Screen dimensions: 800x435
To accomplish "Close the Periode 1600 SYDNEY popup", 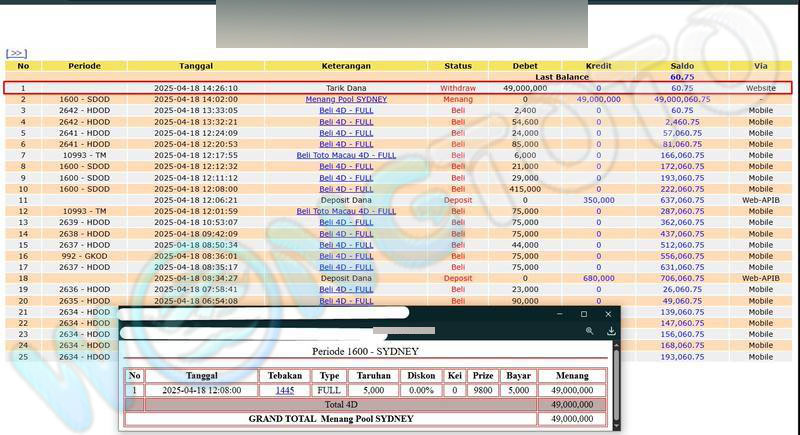I will tap(608, 314).
